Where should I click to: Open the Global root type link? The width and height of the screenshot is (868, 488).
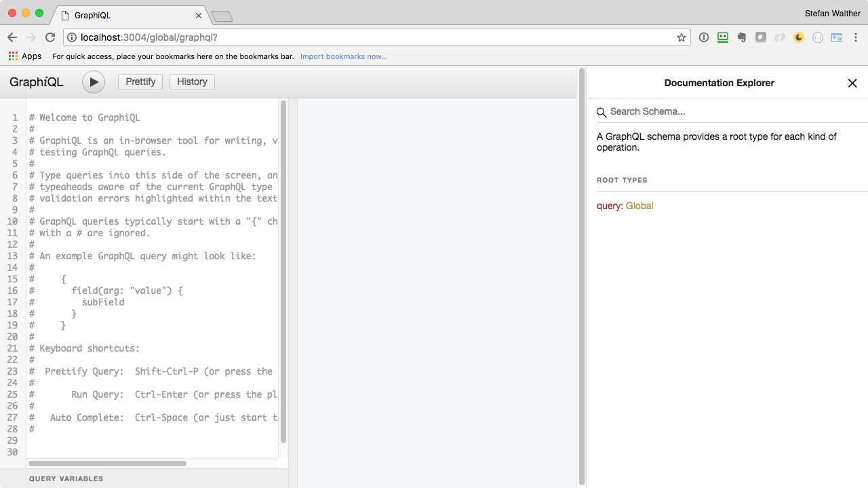click(639, 206)
